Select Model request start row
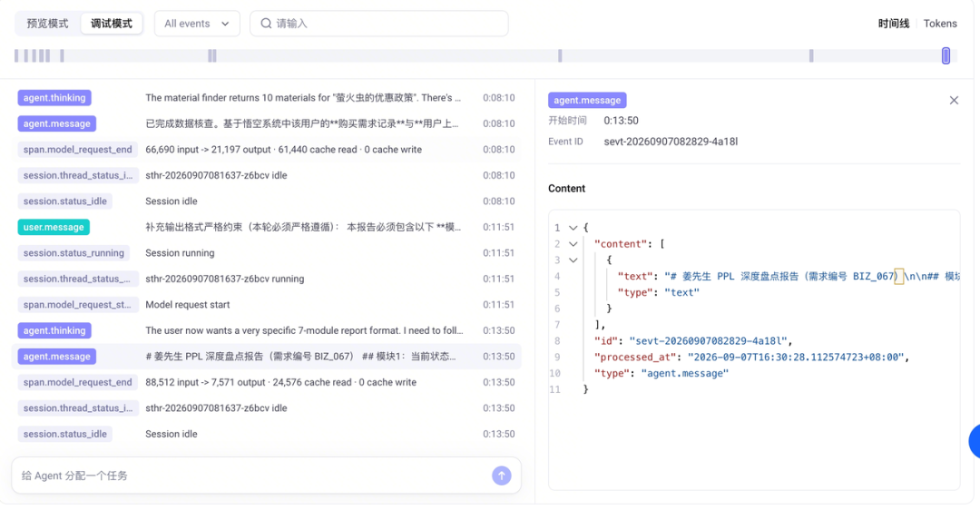The height and width of the screenshot is (510, 980). [266, 305]
